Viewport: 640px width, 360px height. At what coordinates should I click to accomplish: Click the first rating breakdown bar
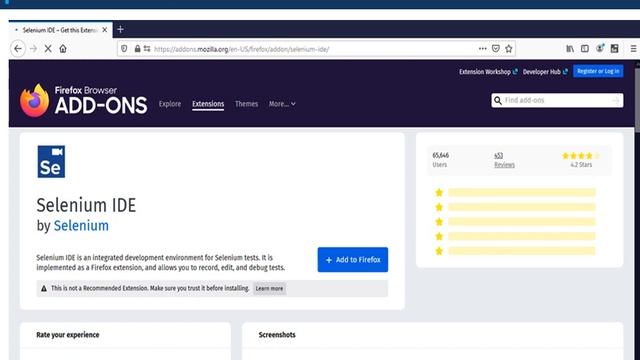pos(522,193)
